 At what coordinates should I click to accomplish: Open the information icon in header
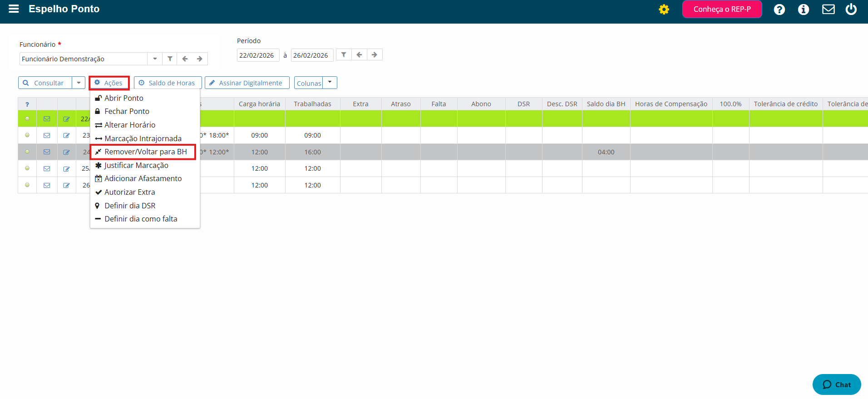[x=803, y=9]
